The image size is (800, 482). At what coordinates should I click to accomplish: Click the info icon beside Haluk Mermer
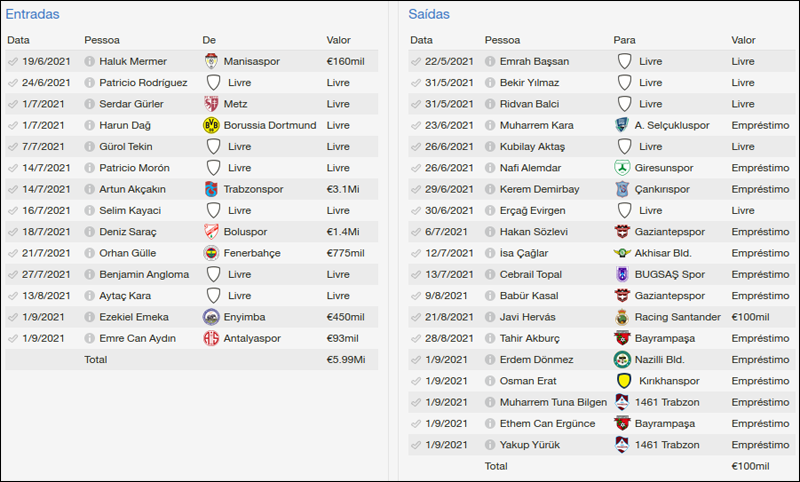90,62
